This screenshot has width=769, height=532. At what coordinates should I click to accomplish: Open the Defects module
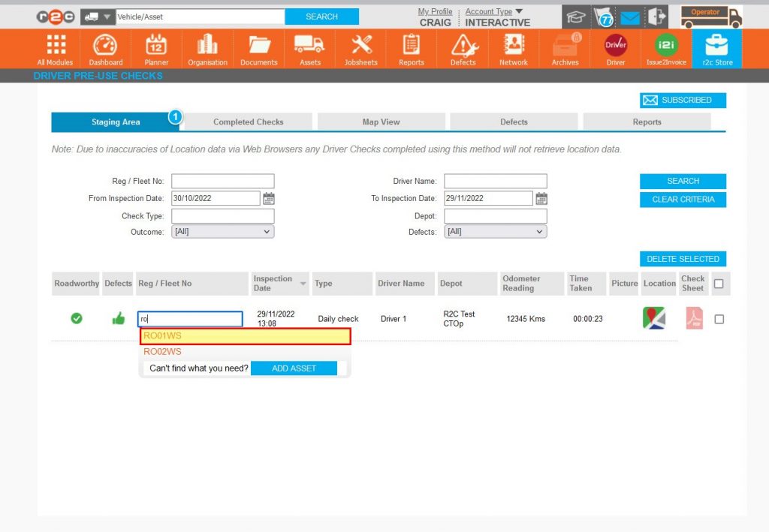(x=463, y=48)
